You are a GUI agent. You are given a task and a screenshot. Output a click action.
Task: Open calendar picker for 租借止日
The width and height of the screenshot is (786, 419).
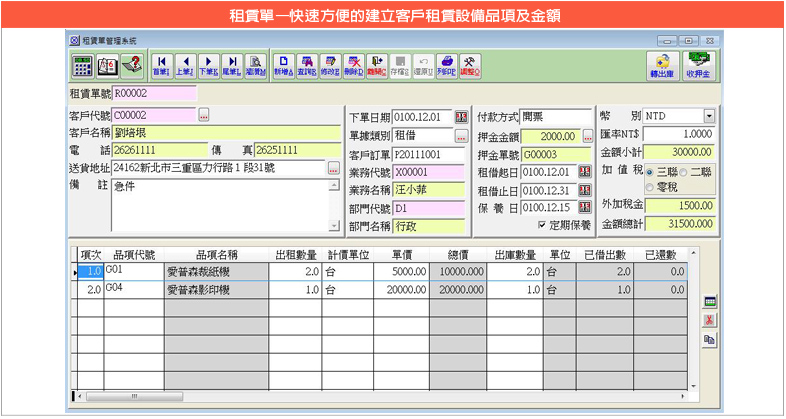[x=585, y=191]
